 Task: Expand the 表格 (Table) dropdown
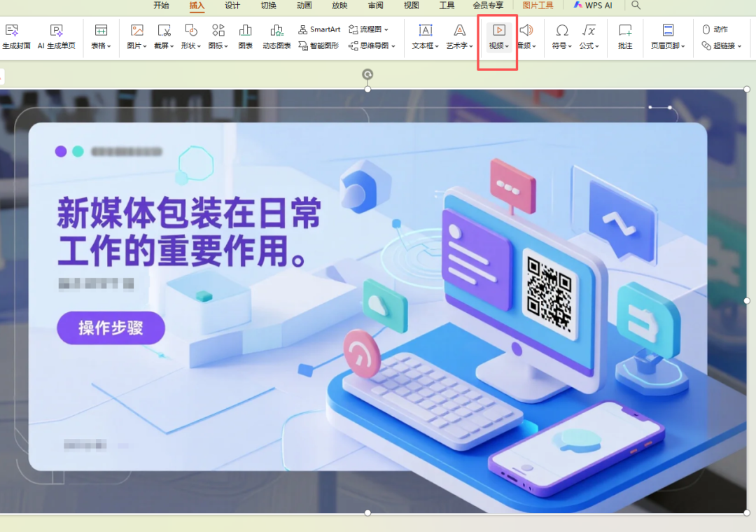pos(101,46)
